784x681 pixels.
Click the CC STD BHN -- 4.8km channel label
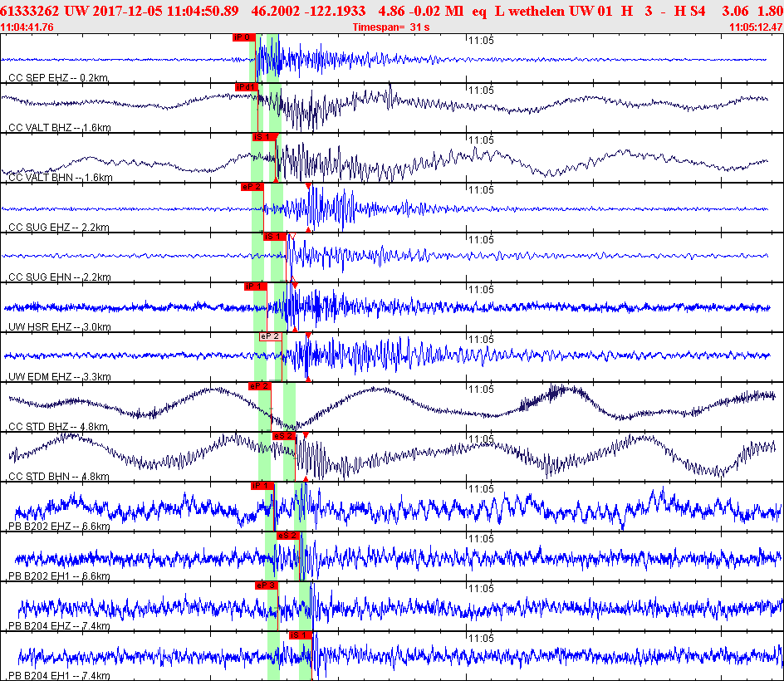tap(58, 477)
